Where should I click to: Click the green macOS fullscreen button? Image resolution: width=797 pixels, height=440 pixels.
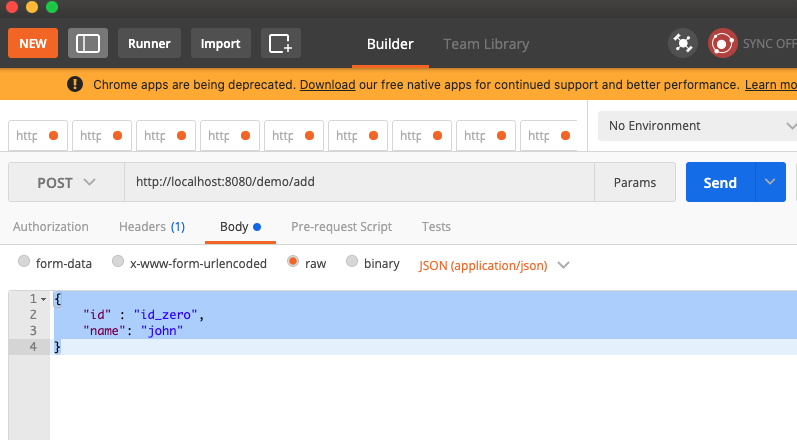pyautogui.click(x=52, y=7)
